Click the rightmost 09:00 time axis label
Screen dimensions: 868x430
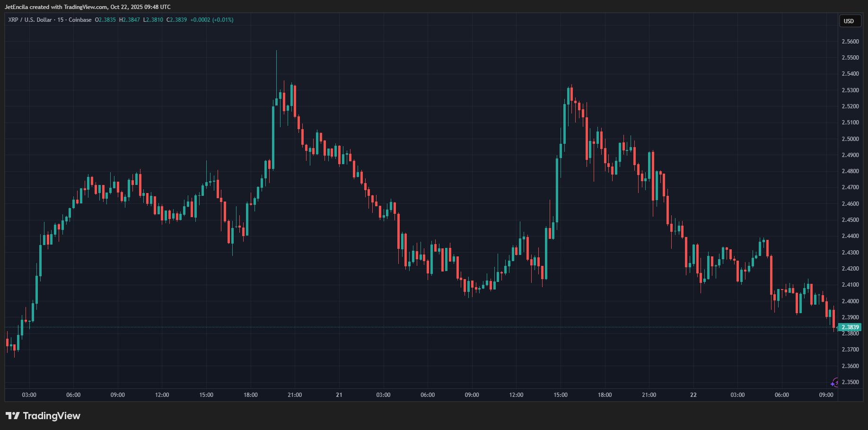coord(826,395)
